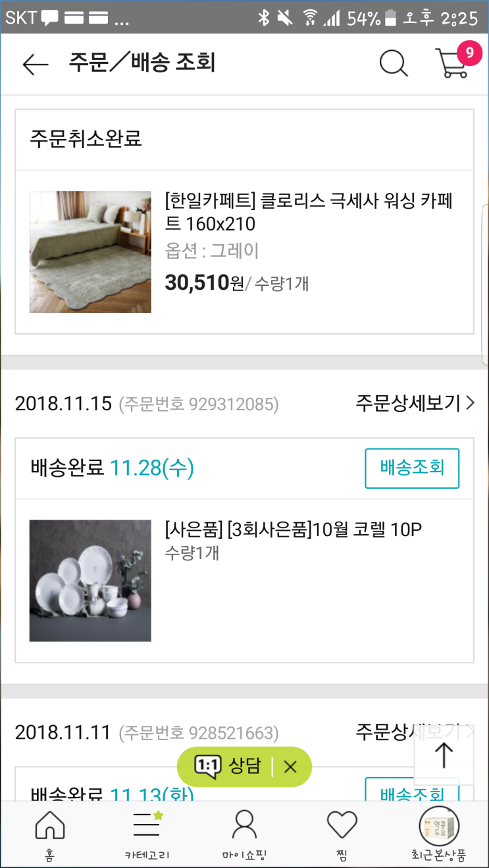Tap the gray carpet product image

[90, 252]
